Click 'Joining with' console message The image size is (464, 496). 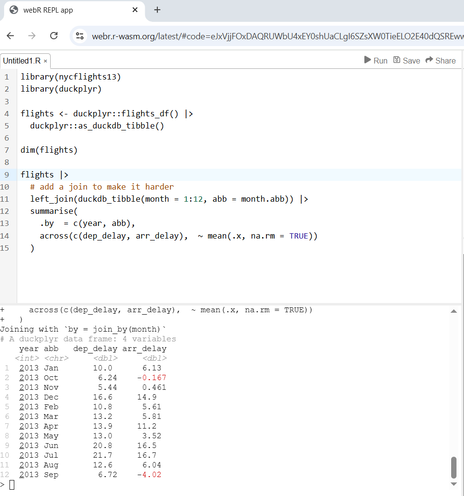[83, 329]
